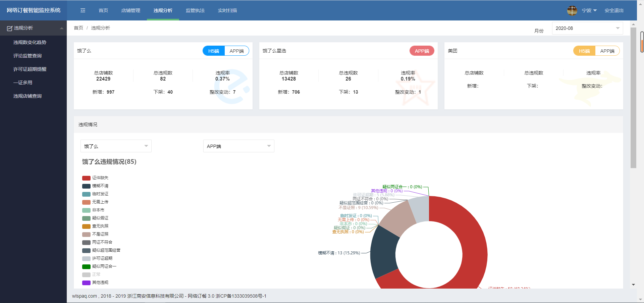Click scrollbar down arrow
Viewport: 644px width, 303px height.
(633, 285)
